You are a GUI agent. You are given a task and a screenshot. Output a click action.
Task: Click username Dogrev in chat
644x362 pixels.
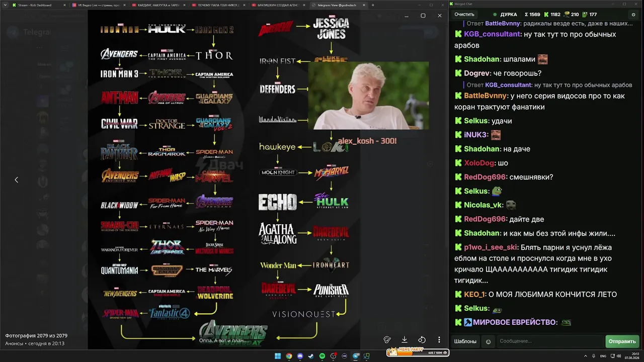477,73
